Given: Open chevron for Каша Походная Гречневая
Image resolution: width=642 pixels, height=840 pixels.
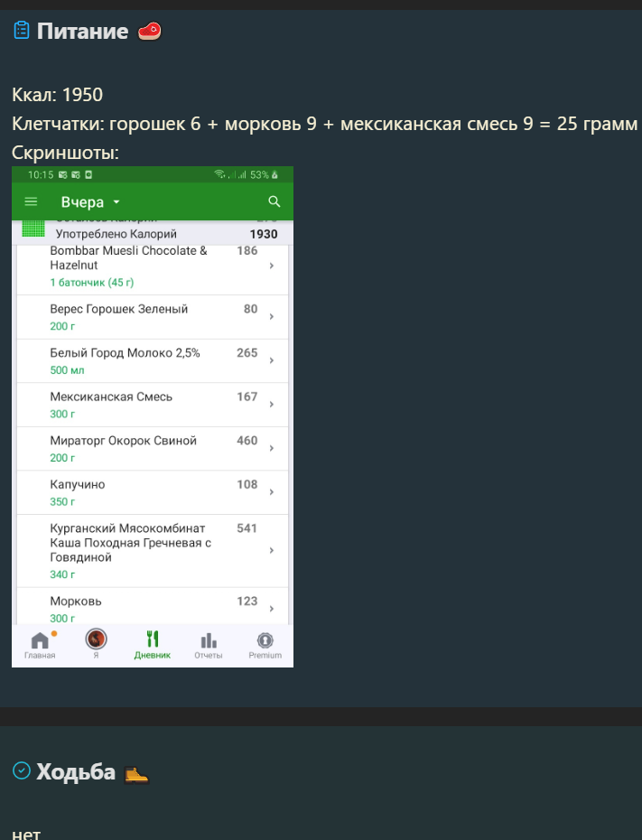Looking at the screenshot, I should click(272, 551).
